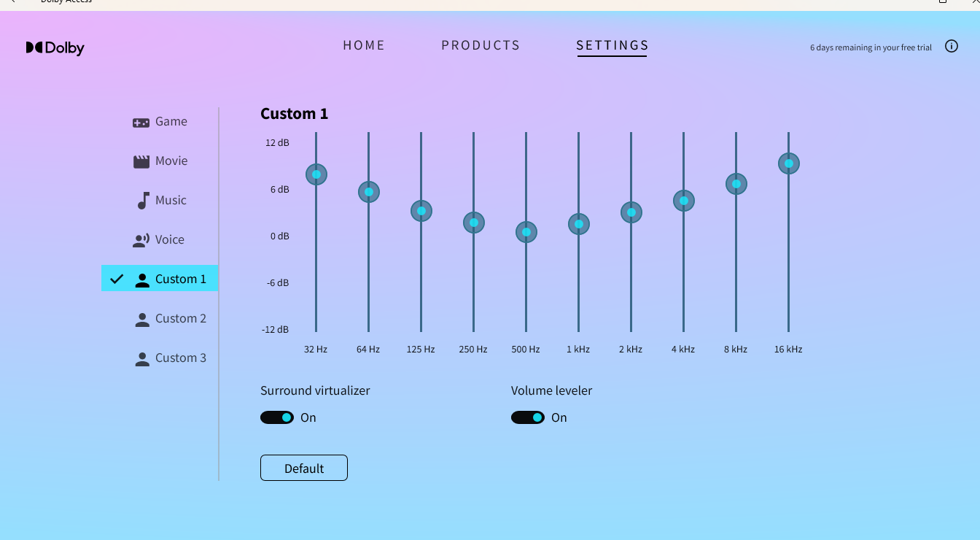Click the 0 dB scale label
This screenshot has width=980, height=540.
[279, 236]
